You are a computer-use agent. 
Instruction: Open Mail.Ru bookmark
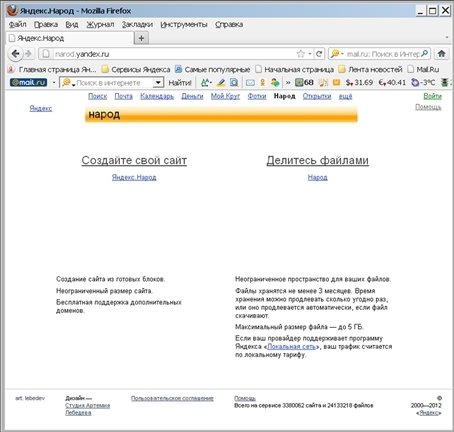tap(424, 69)
